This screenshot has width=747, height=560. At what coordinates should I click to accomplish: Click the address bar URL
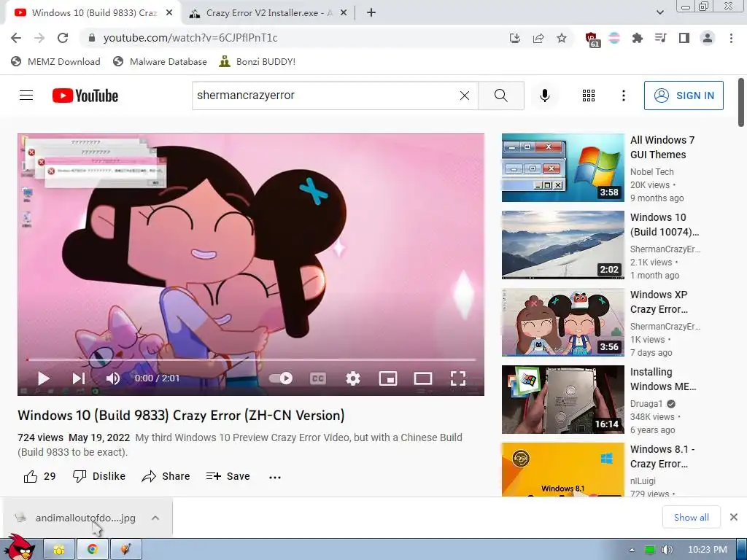coord(190,38)
